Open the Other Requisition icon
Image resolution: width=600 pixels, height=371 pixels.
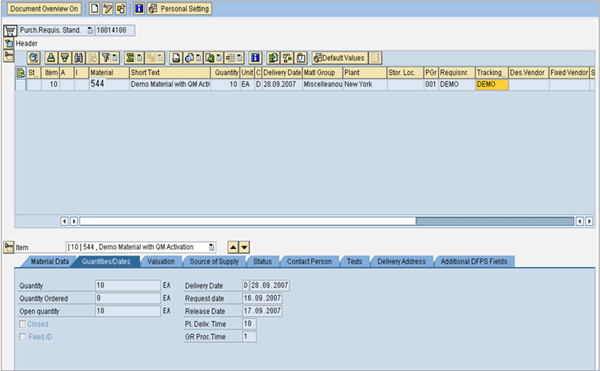[x=121, y=8]
